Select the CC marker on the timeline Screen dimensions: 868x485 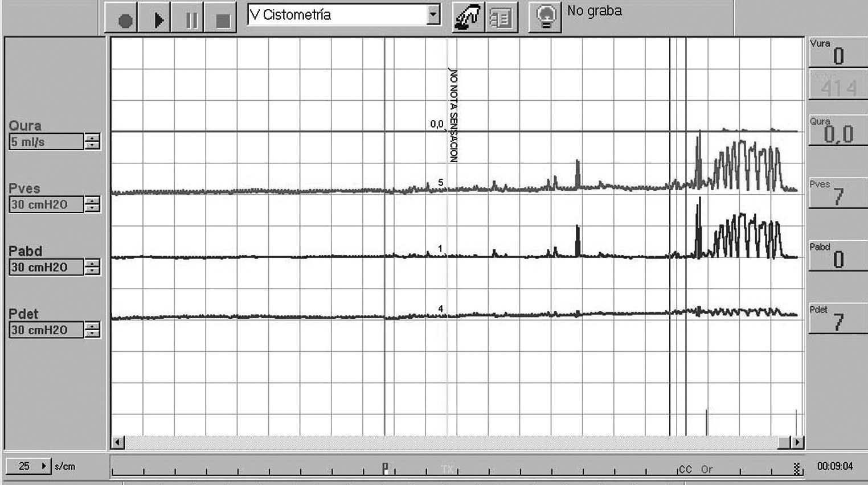[685, 469]
